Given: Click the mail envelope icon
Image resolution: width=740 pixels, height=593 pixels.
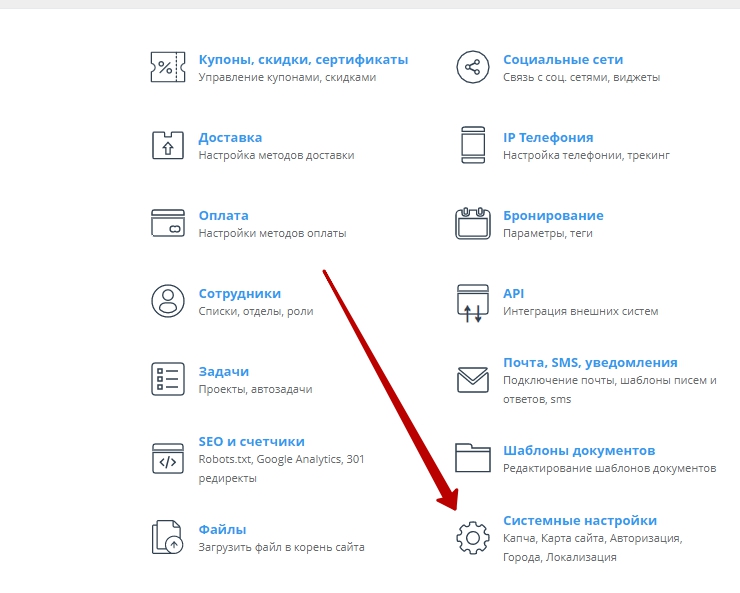Looking at the screenshot, I should [472, 380].
